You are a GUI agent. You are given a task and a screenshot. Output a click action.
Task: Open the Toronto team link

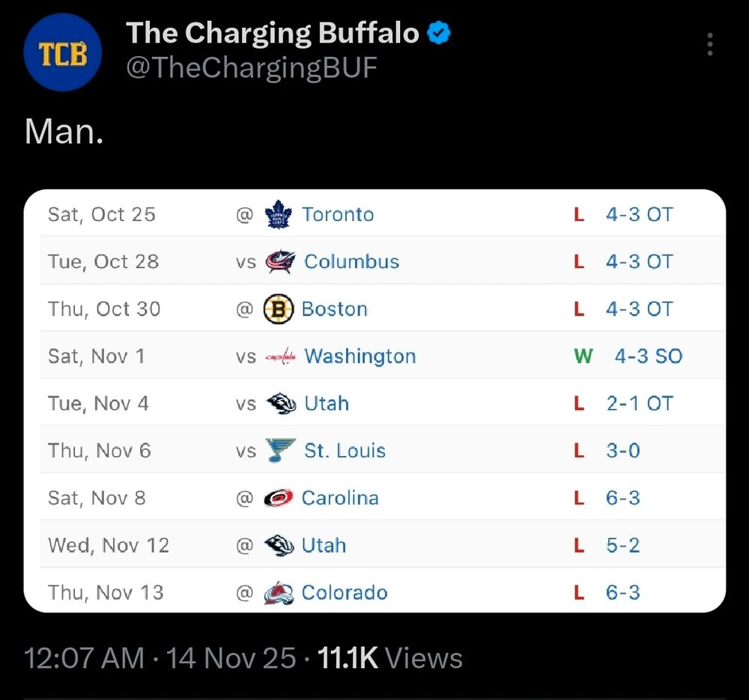(338, 215)
